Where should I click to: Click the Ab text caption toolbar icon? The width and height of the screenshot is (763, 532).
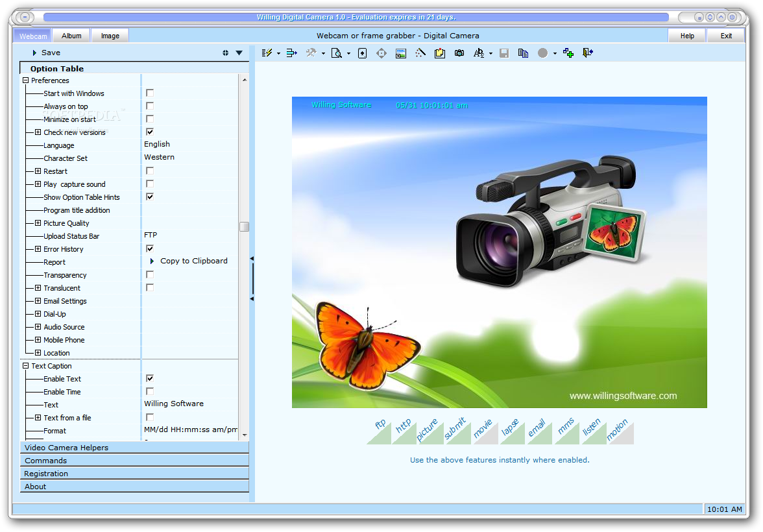pyautogui.click(x=479, y=53)
